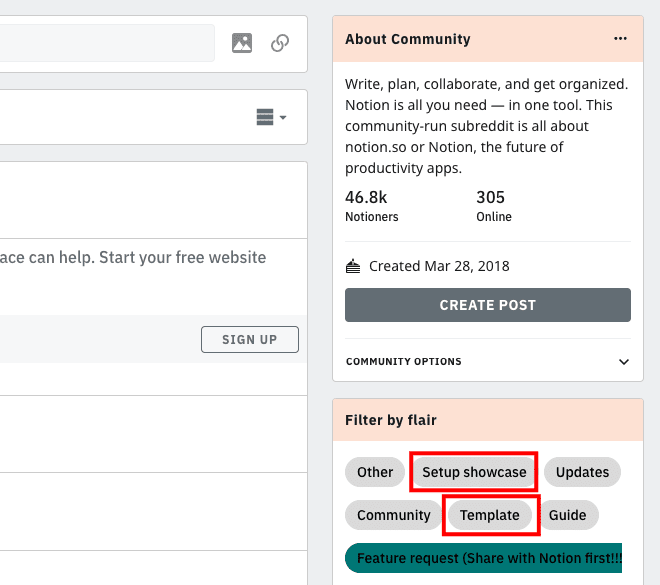This screenshot has width=660, height=585.
Task: Expand the Community Options section
Action: pyautogui.click(x=487, y=362)
